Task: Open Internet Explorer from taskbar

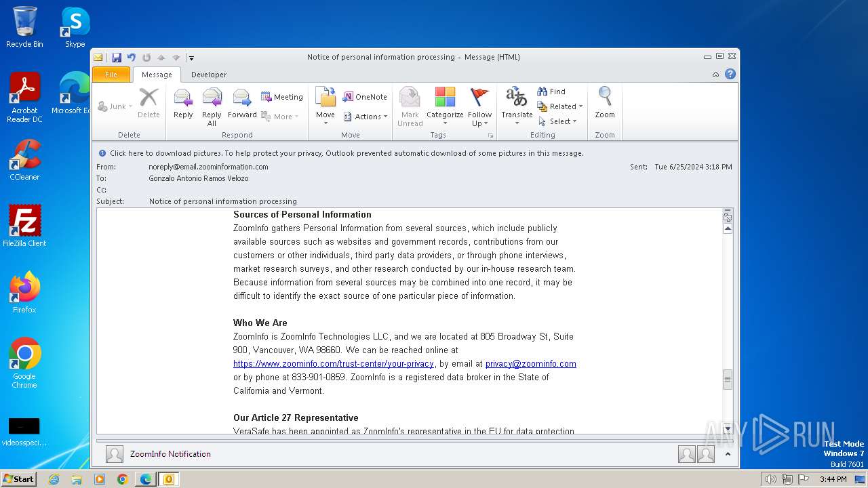Action: pyautogui.click(x=54, y=479)
